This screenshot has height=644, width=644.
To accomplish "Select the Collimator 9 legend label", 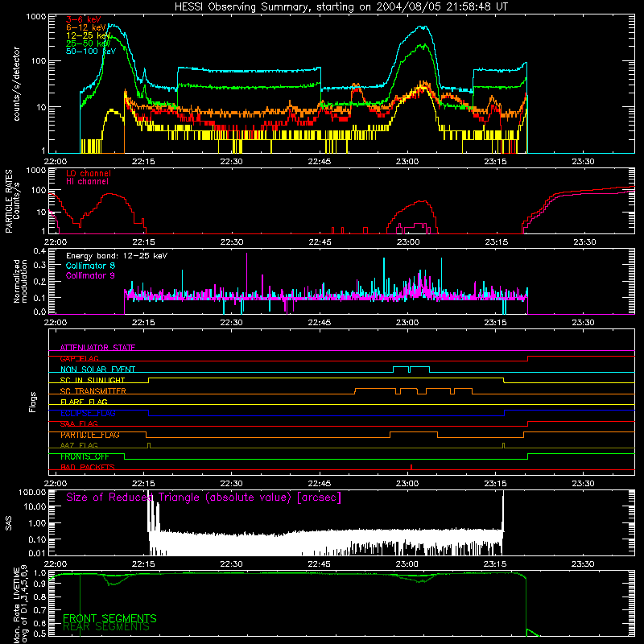I will pyautogui.click(x=90, y=275).
